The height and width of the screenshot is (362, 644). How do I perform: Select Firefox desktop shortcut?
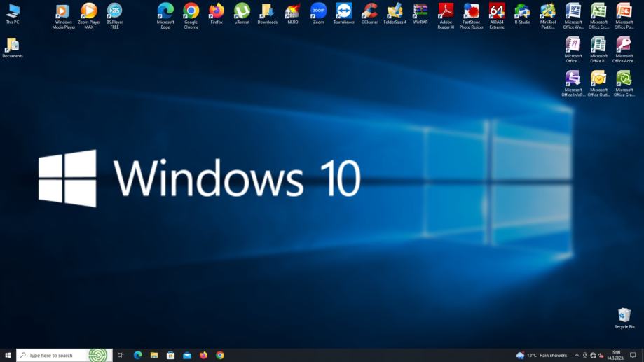tap(217, 13)
